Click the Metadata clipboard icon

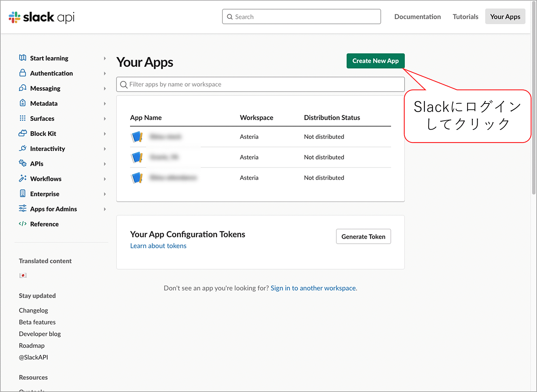click(23, 103)
